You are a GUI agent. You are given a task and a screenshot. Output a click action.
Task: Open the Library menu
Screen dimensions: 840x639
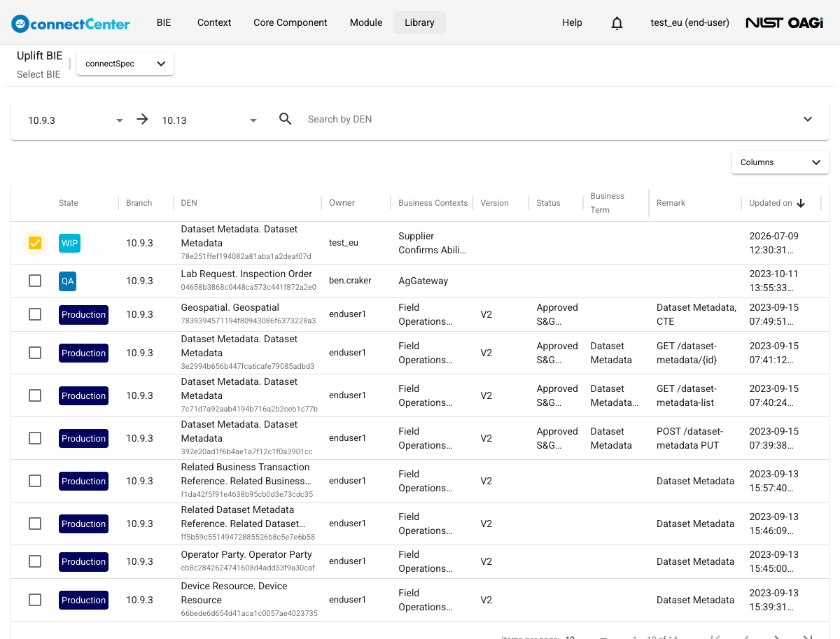(x=419, y=22)
